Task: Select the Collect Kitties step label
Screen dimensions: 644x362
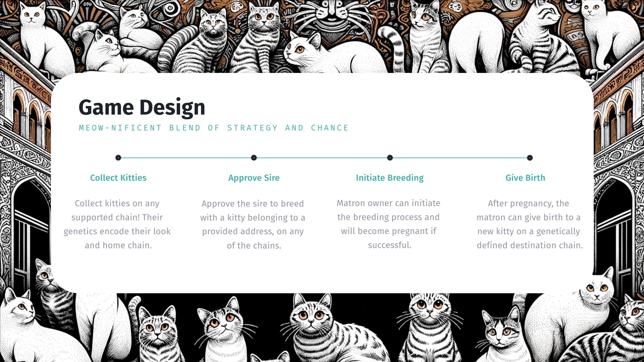Action: 118,178
